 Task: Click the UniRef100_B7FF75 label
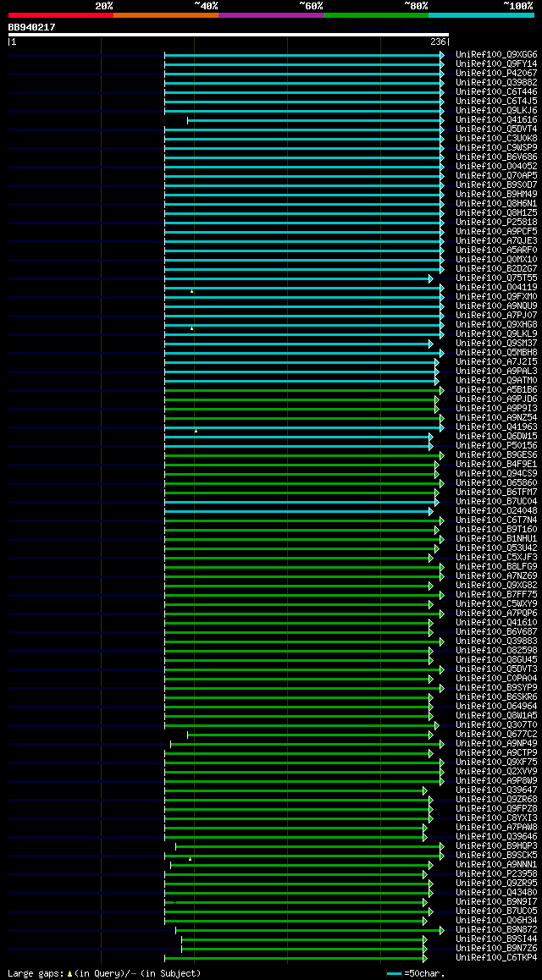[496, 595]
